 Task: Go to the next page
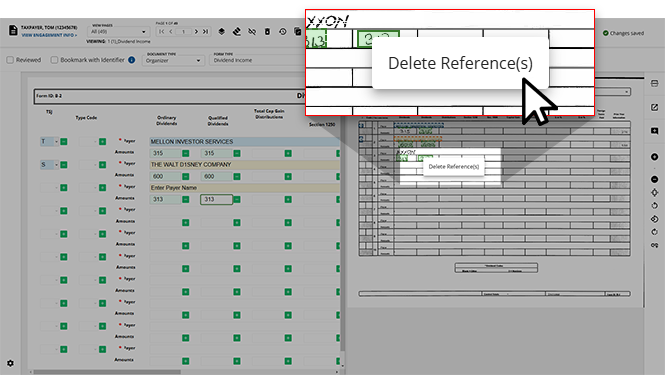196,31
